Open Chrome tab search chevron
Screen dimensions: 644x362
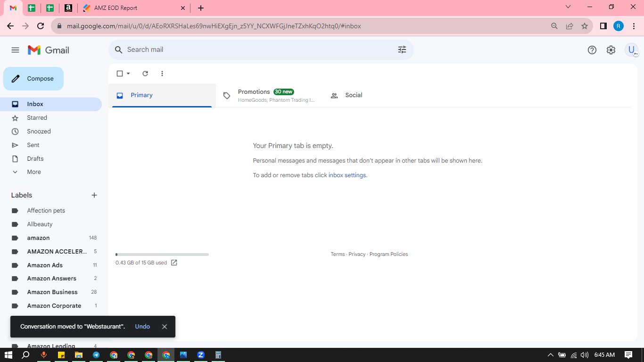coord(568,7)
